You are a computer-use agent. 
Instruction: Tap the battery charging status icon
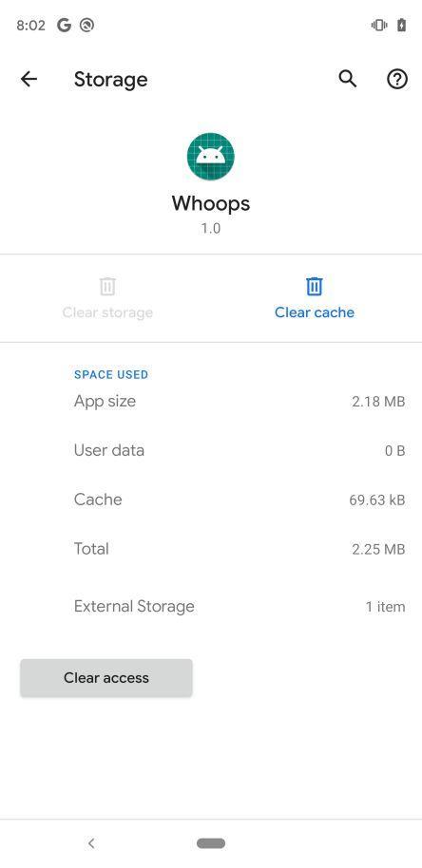click(x=402, y=26)
